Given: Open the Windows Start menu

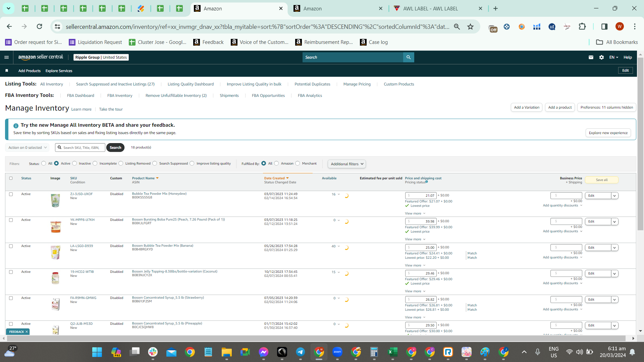Looking at the screenshot, I should click(x=97, y=352).
